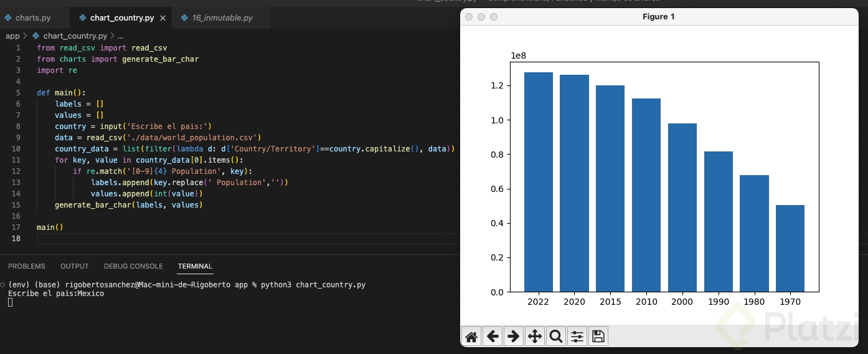868x354 pixels.
Task: Click line number 17 in the gutter
Action: click(17, 227)
